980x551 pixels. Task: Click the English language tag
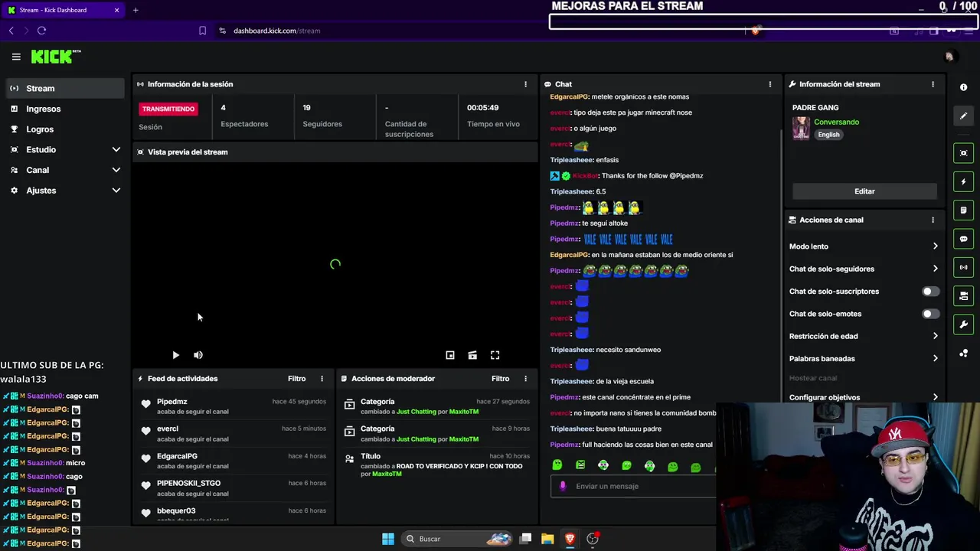828,135
